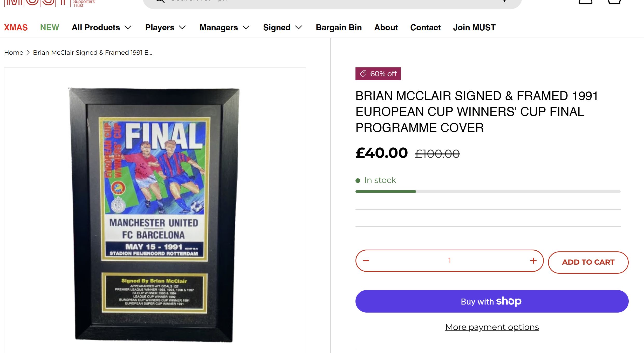
Task: Open the XMAS menu item
Action: 16,27
